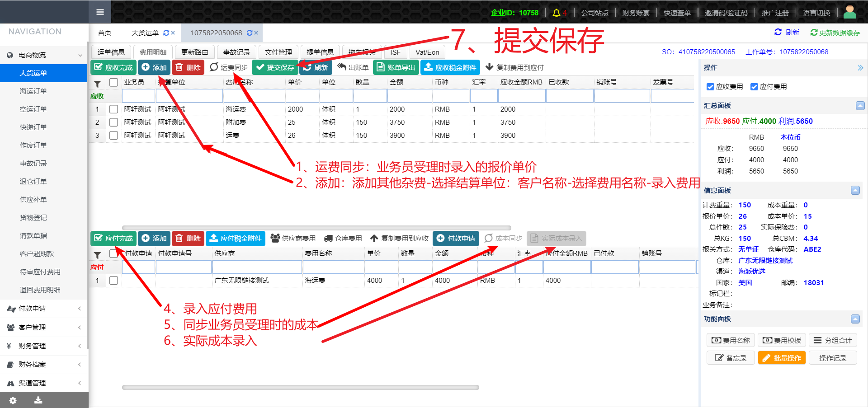Click the 刷新 link in top right

(787, 33)
